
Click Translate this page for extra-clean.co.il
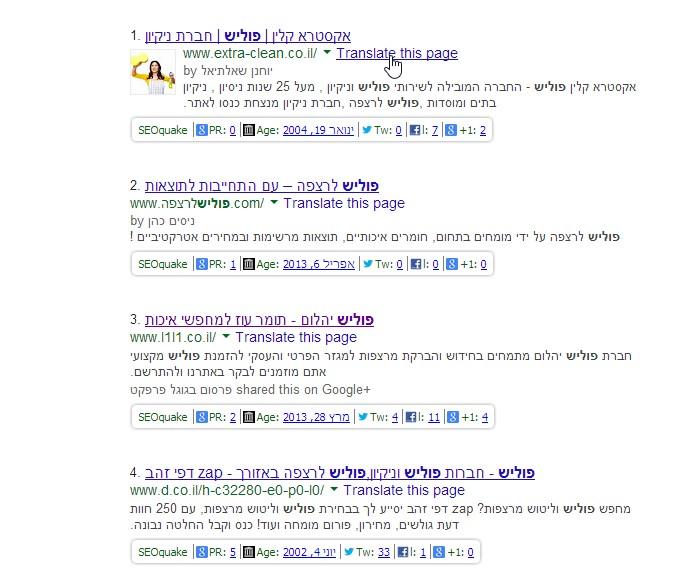pos(397,53)
